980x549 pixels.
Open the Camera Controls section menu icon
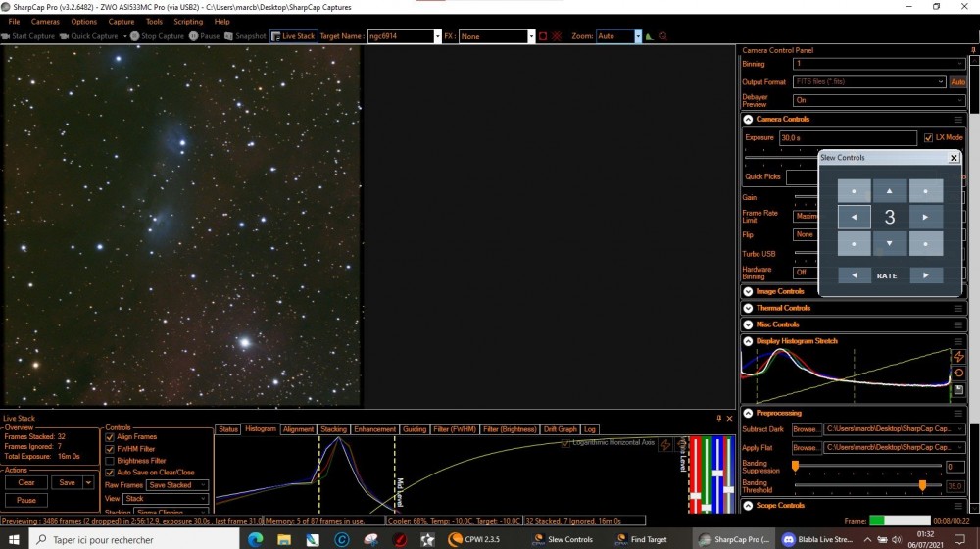pos(958,119)
